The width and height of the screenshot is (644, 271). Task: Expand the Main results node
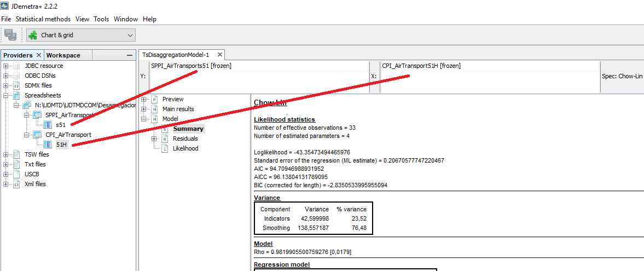click(x=144, y=109)
